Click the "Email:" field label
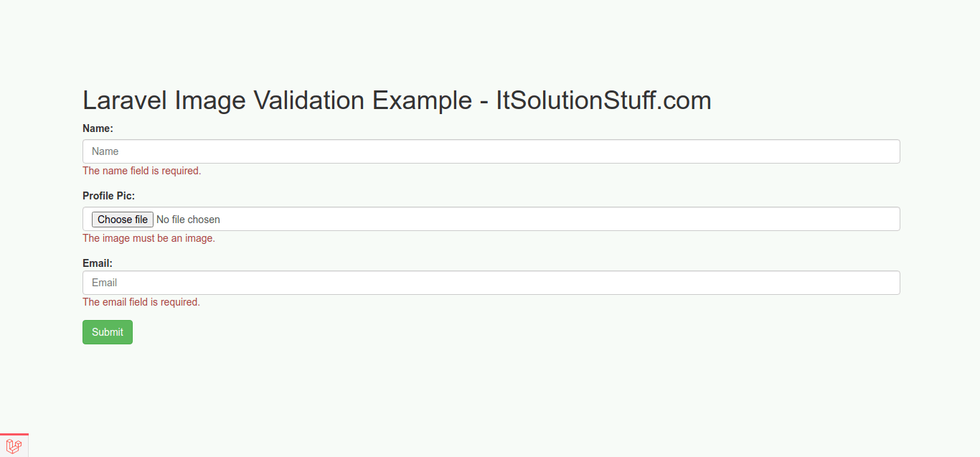The height and width of the screenshot is (457, 980). click(x=98, y=263)
